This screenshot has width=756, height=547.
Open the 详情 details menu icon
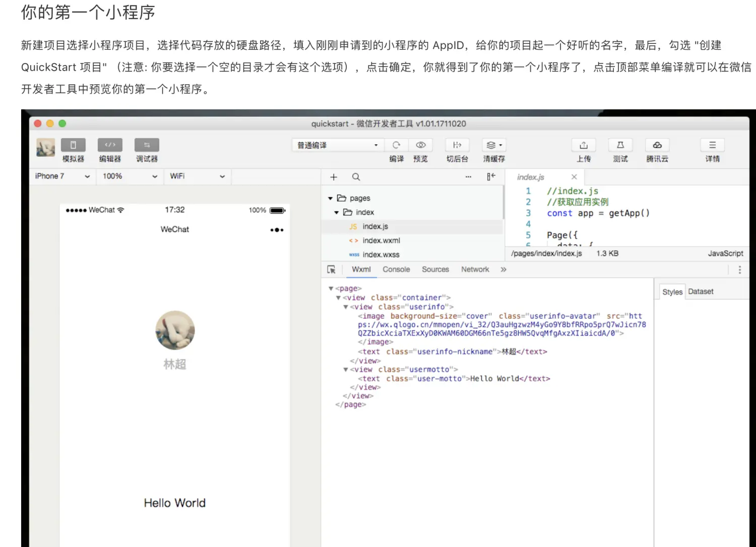click(712, 145)
